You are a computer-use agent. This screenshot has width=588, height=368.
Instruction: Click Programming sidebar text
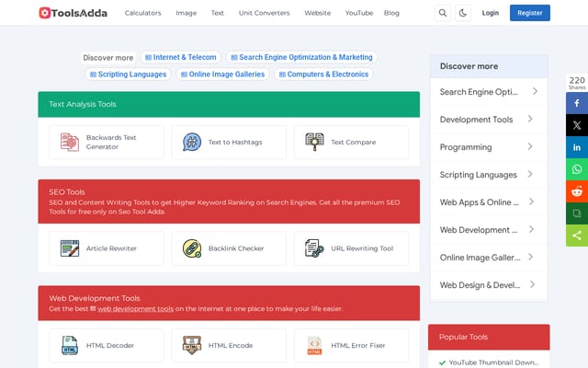click(466, 147)
